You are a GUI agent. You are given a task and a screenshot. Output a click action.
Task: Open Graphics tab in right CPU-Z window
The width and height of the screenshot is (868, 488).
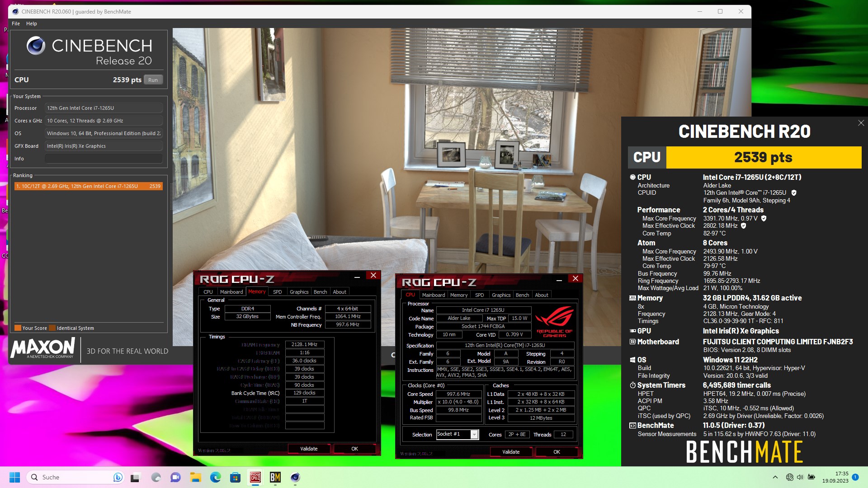tap(501, 295)
